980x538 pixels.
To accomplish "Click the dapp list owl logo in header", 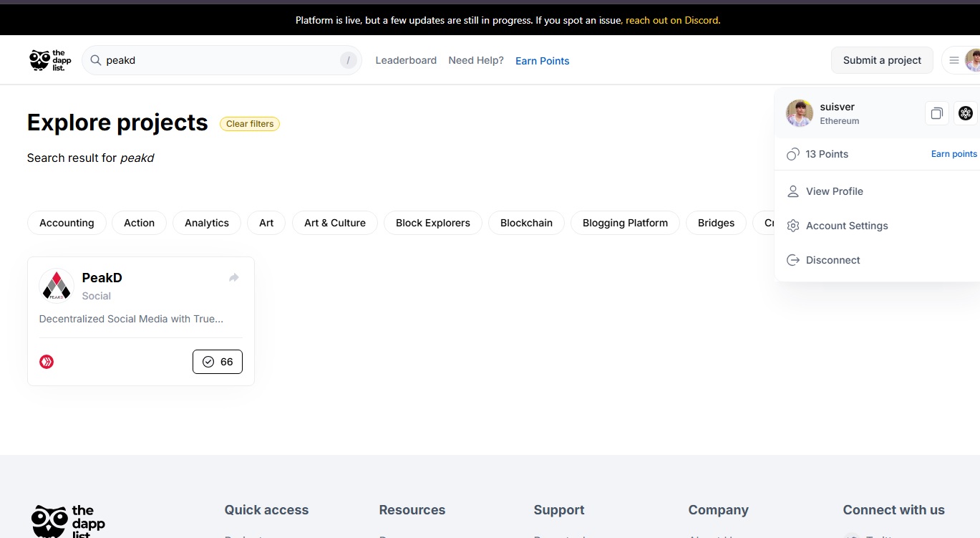I will (50, 60).
